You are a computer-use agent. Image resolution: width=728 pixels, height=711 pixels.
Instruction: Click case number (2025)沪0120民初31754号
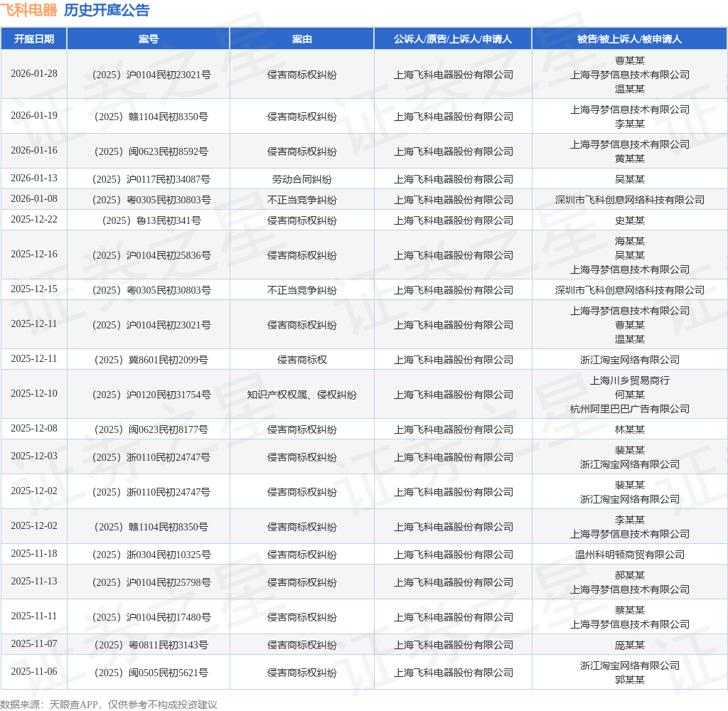point(151,395)
